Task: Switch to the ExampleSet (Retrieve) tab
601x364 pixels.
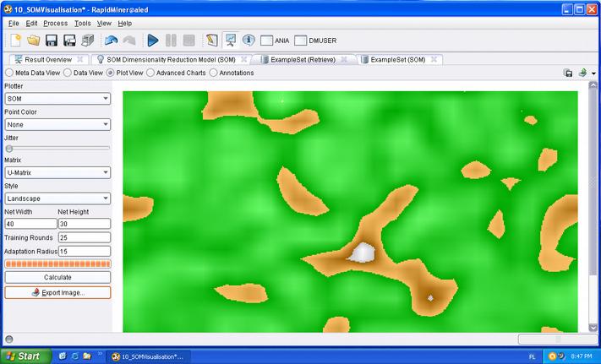Action: (303, 60)
